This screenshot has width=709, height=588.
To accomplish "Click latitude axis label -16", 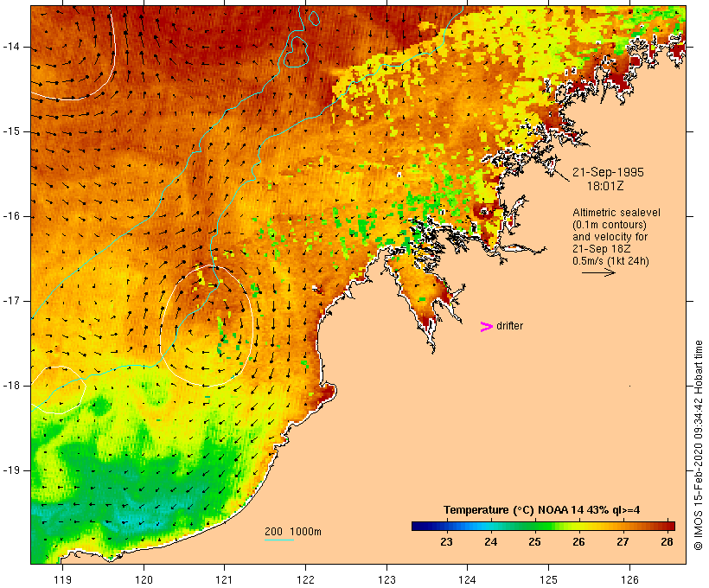I will pyautogui.click(x=11, y=216).
